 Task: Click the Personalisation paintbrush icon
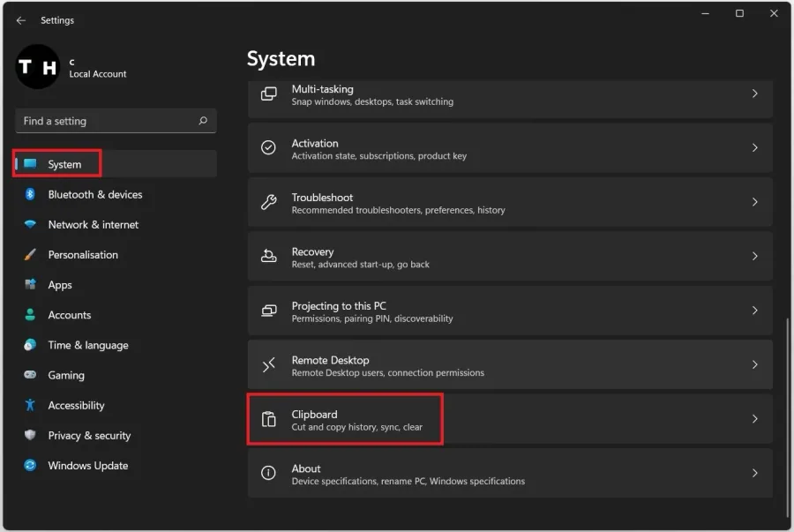(x=30, y=254)
